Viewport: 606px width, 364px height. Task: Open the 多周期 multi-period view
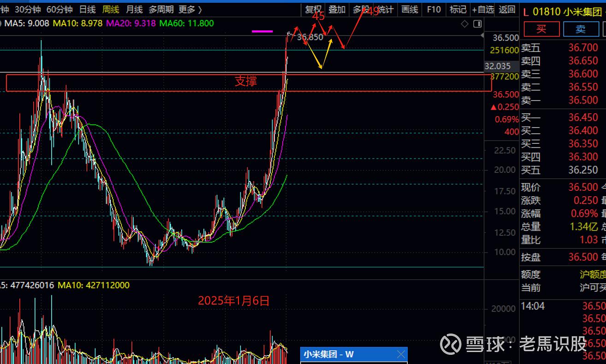pyautogui.click(x=161, y=9)
